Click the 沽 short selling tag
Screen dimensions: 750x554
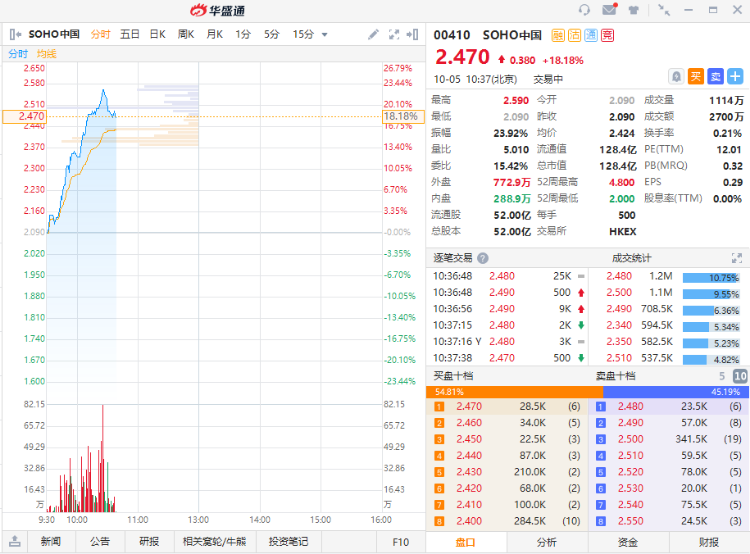[x=574, y=35]
